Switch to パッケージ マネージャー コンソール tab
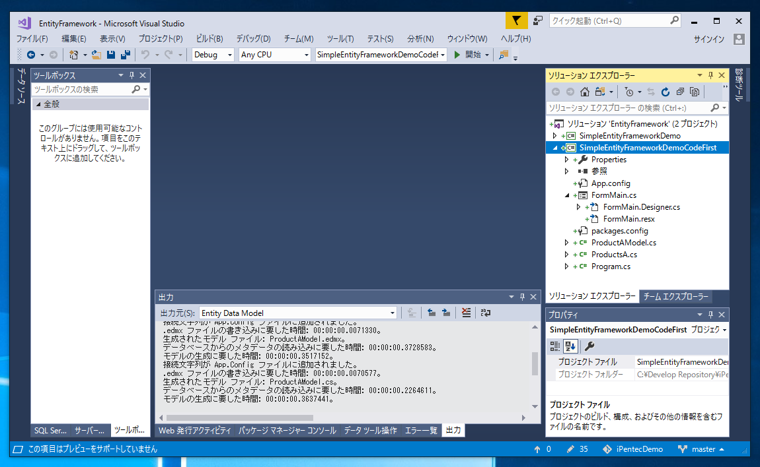Screen dimensions: 760x467 pyautogui.click(x=287, y=430)
